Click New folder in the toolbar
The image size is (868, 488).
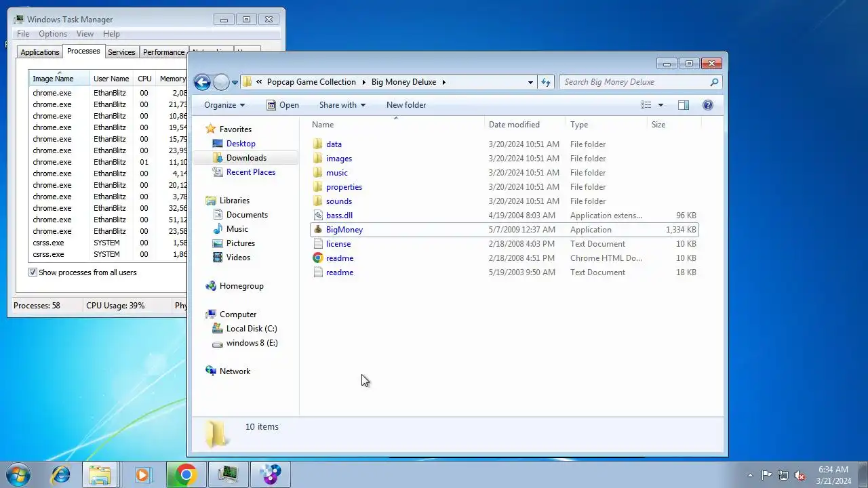pyautogui.click(x=406, y=105)
